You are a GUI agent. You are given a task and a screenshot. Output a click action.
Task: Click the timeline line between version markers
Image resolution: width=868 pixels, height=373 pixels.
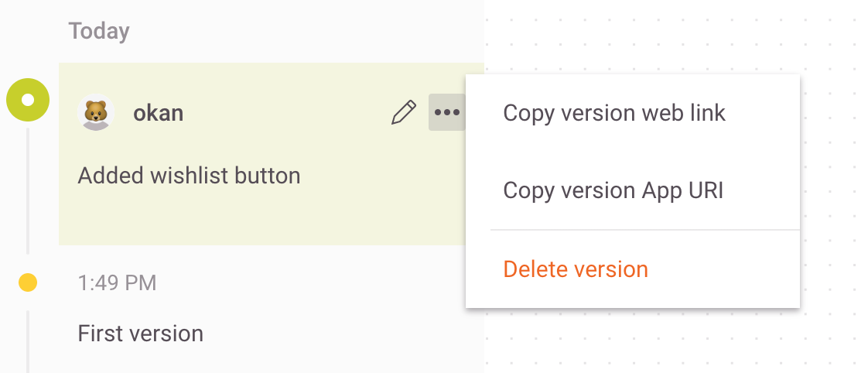(28, 193)
